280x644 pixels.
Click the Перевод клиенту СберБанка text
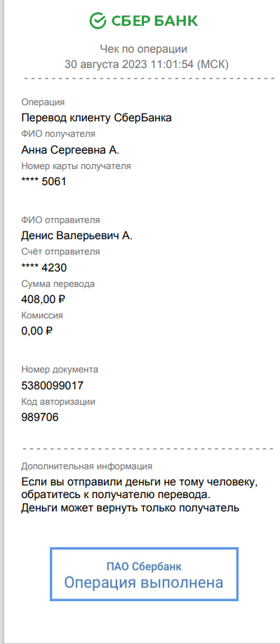point(96,118)
